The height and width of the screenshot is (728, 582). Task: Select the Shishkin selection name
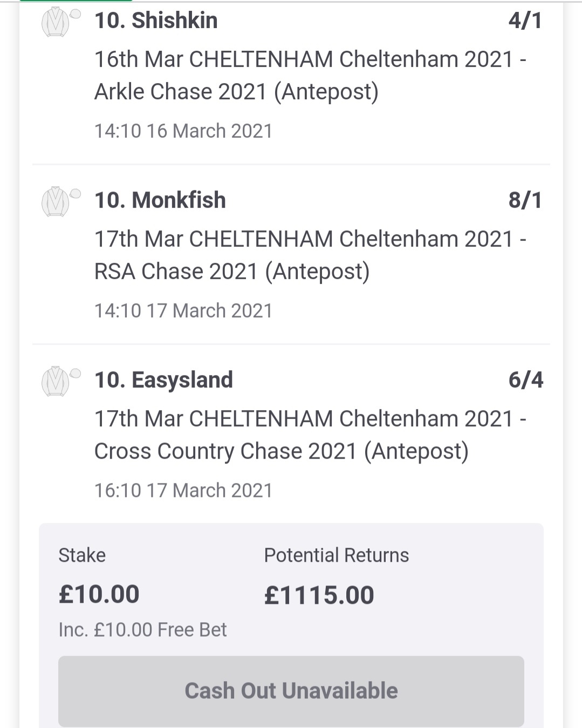click(156, 21)
